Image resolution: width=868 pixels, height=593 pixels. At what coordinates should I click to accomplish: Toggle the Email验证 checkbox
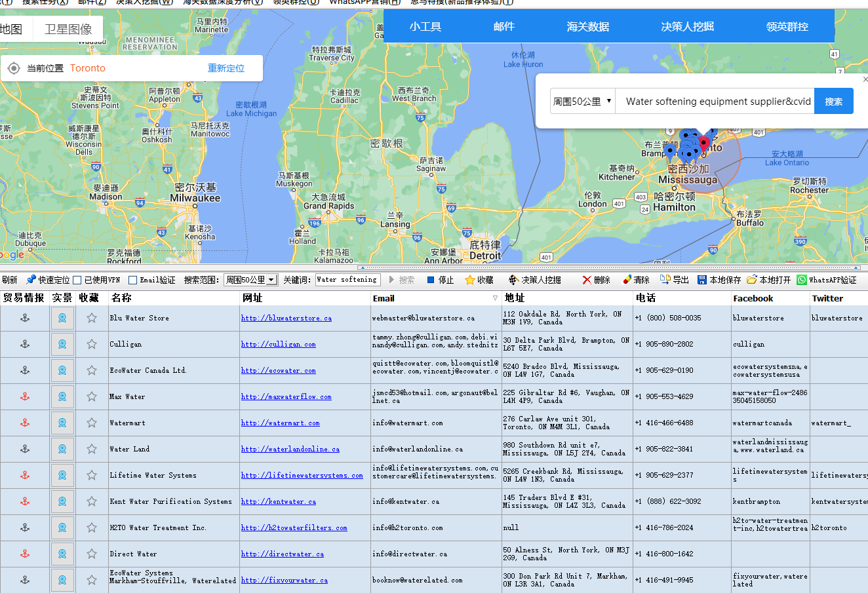tap(132, 280)
